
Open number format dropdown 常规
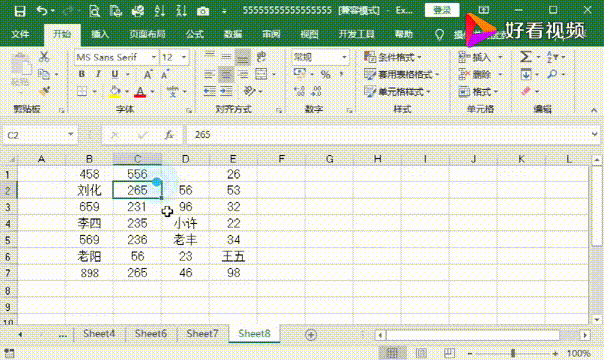344,57
